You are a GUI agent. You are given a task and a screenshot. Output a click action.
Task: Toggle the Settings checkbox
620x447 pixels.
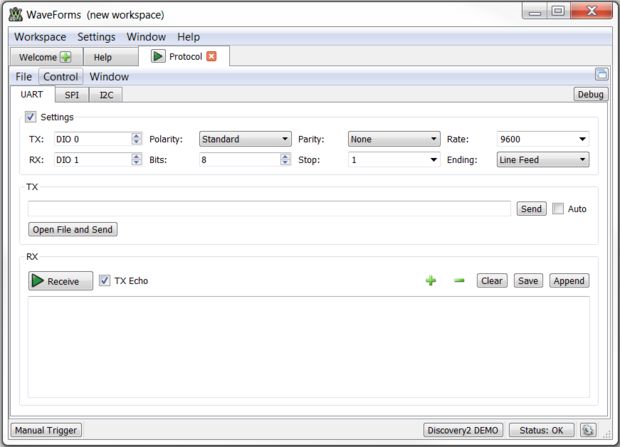(x=30, y=117)
